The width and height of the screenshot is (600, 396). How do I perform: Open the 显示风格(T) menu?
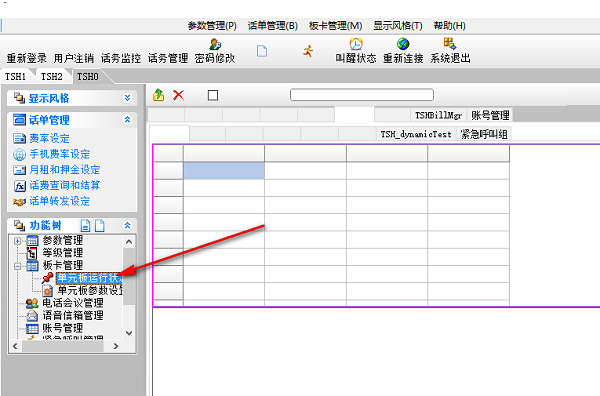click(398, 26)
